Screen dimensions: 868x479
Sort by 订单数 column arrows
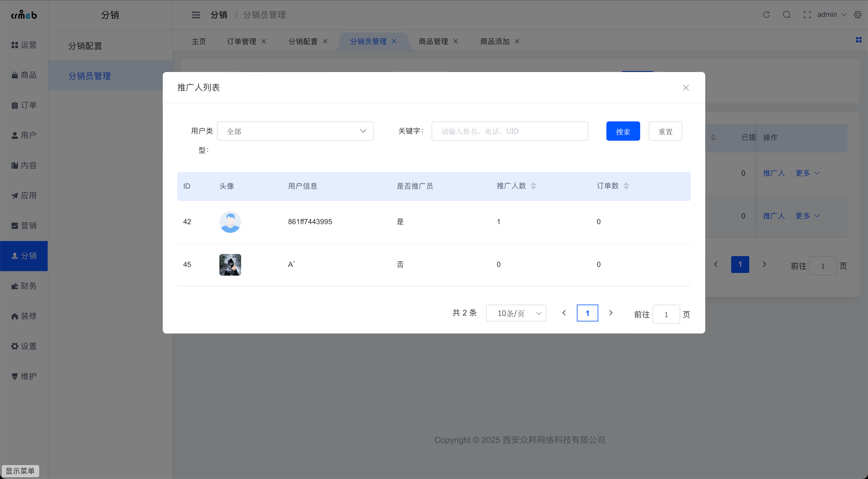coord(626,186)
